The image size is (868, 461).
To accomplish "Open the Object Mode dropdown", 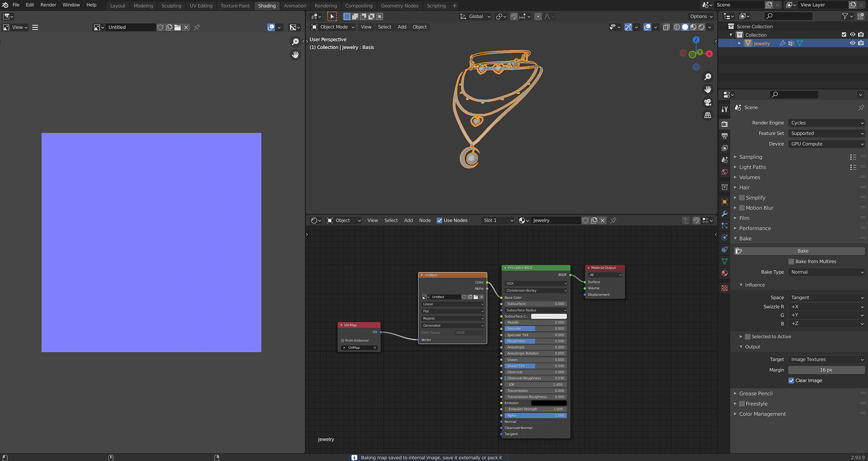I will tap(333, 27).
